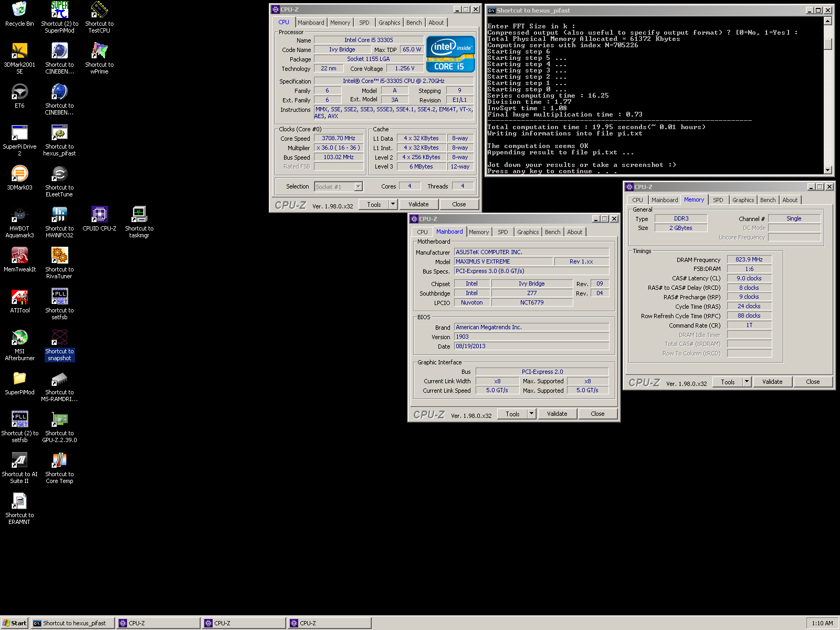The width and height of the screenshot is (840, 630).
Task: Select Shortcut to HWiNFO32 icon
Action: pyautogui.click(x=59, y=222)
